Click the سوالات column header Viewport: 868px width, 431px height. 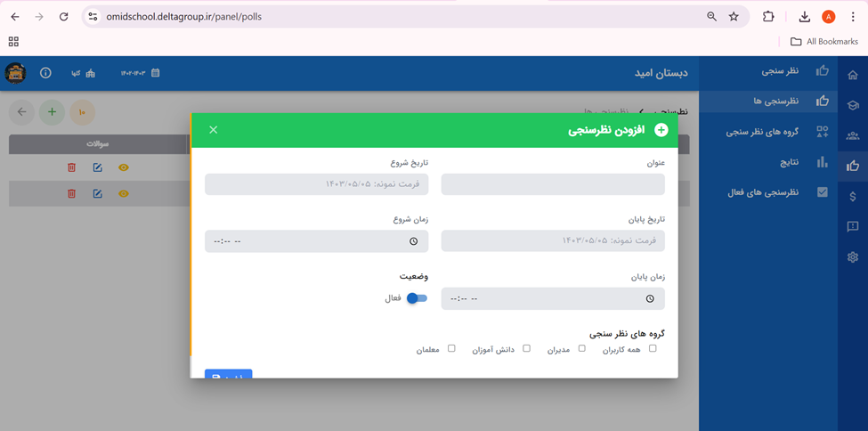click(x=98, y=144)
